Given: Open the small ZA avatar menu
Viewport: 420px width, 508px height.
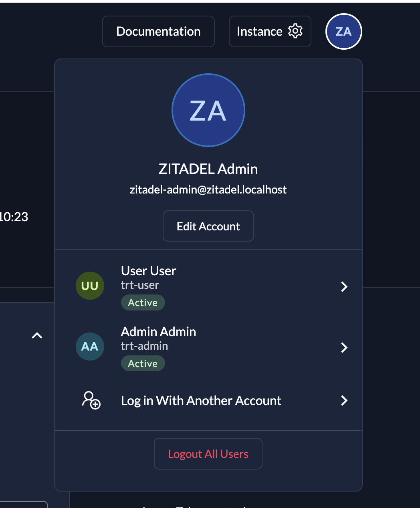Looking at the screenshot, I should 343,31.
